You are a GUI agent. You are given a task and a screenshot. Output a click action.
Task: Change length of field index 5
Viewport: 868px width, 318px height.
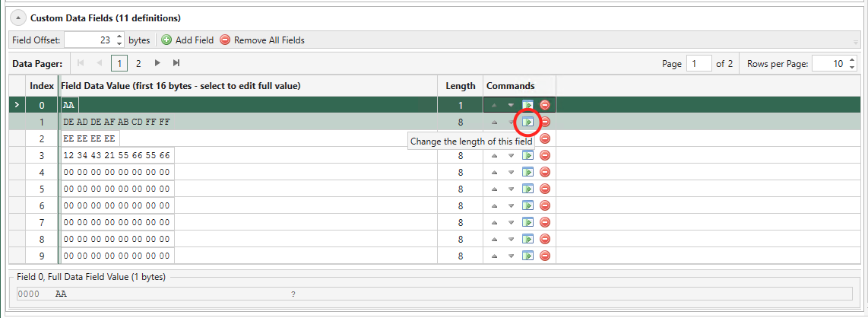tap(528, 189)
